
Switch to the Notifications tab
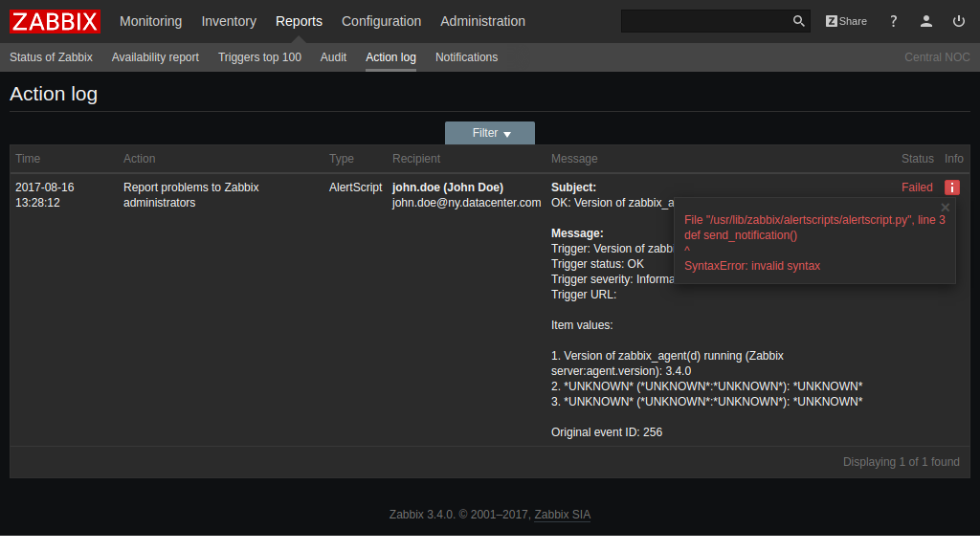pos(466,57)
